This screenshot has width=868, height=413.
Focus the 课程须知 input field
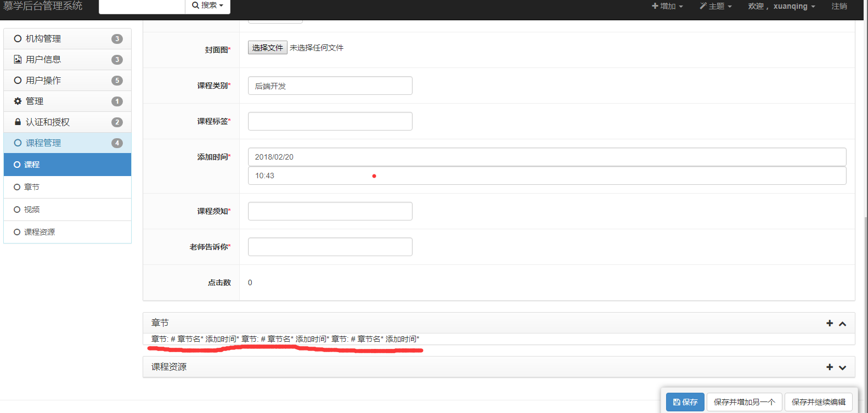point(330,211)
